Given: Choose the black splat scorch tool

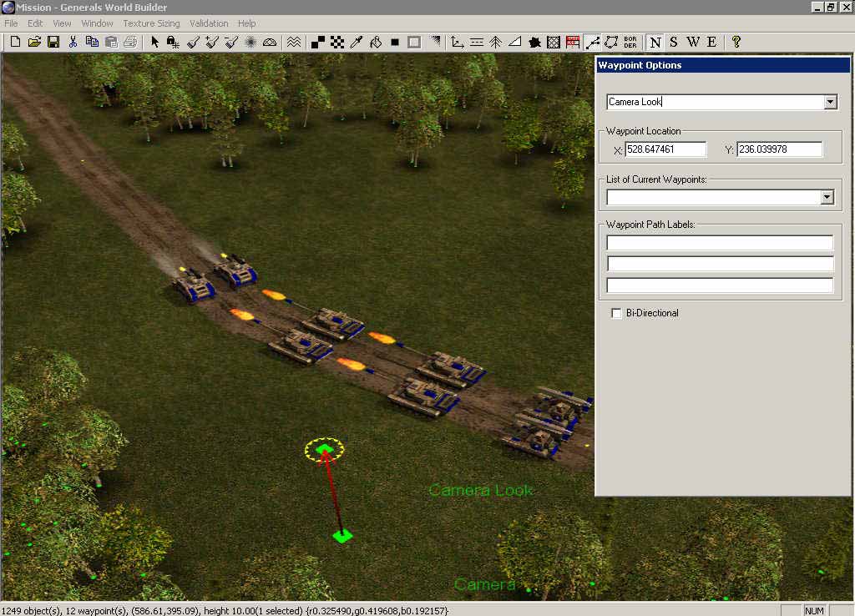Looking at the screenshot, I should click(534, 42).
